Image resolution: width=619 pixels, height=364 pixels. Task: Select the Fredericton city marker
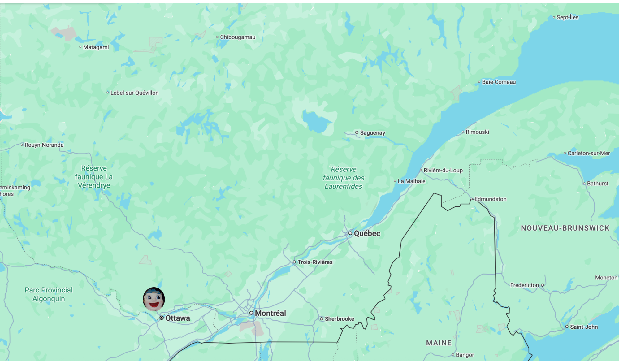pos(542,285)
